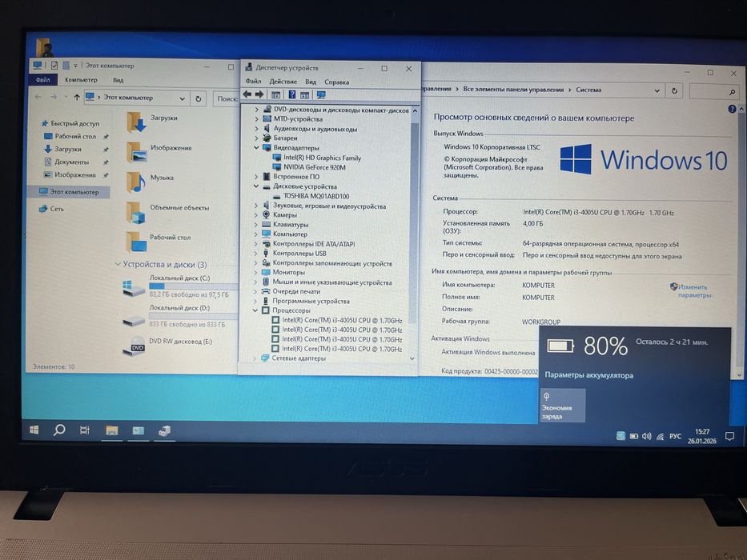
Task: Expand the Клавиатуры node
Action: [x=256, y=225]
